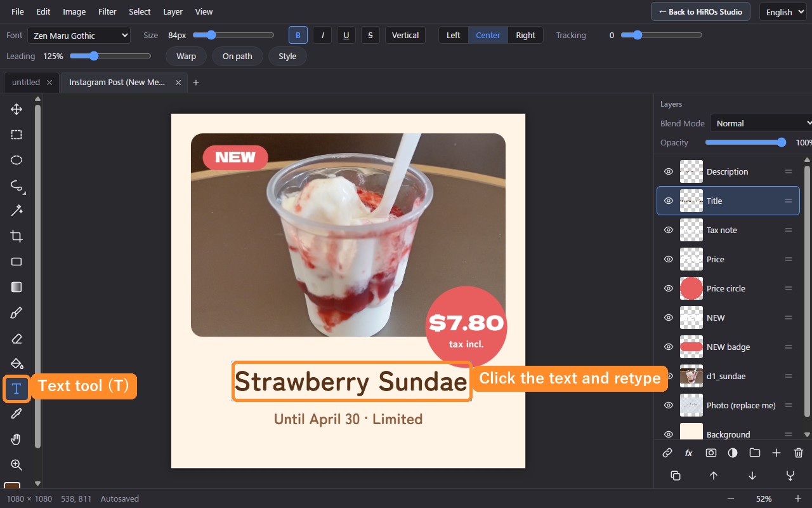Select the Brush tool
This screenshot has height=508, width=812.
coord(16,312)
